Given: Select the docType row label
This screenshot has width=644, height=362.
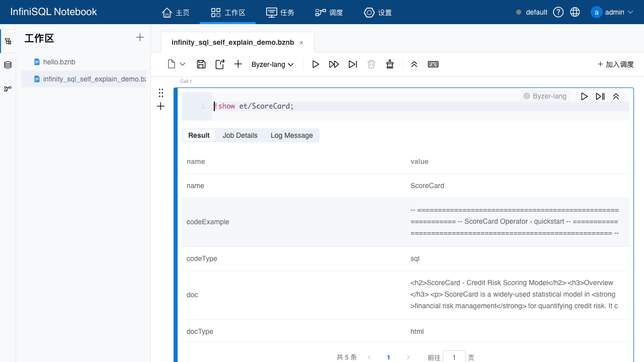Looking at the screenshot, I should (x=200, y=331).
